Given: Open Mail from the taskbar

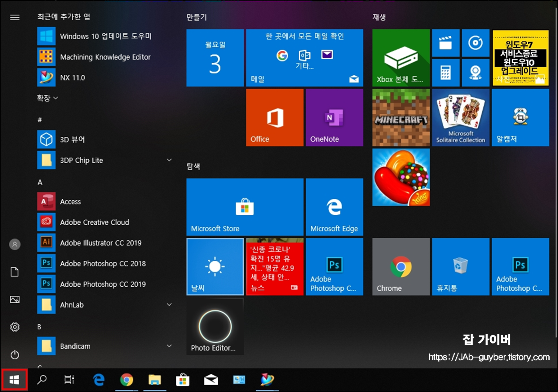Looking at the screenshot, I should [211, 380].
